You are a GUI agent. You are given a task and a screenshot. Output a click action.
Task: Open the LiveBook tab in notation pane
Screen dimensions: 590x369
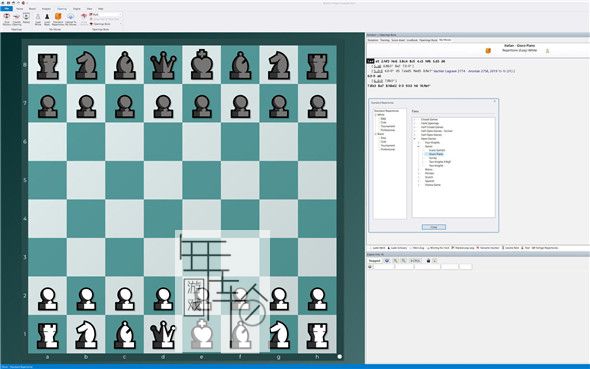[x=412, y=40]
